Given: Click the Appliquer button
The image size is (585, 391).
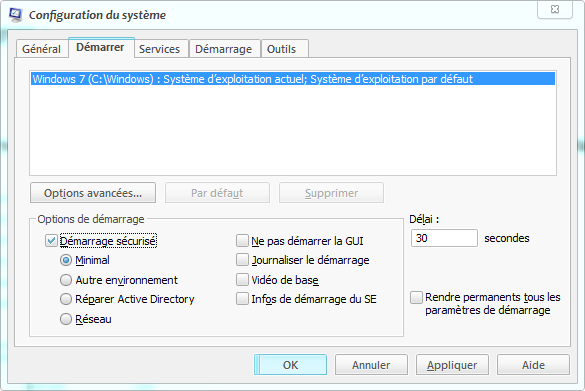Looking at the screenshot, I should tap(452, 365).
